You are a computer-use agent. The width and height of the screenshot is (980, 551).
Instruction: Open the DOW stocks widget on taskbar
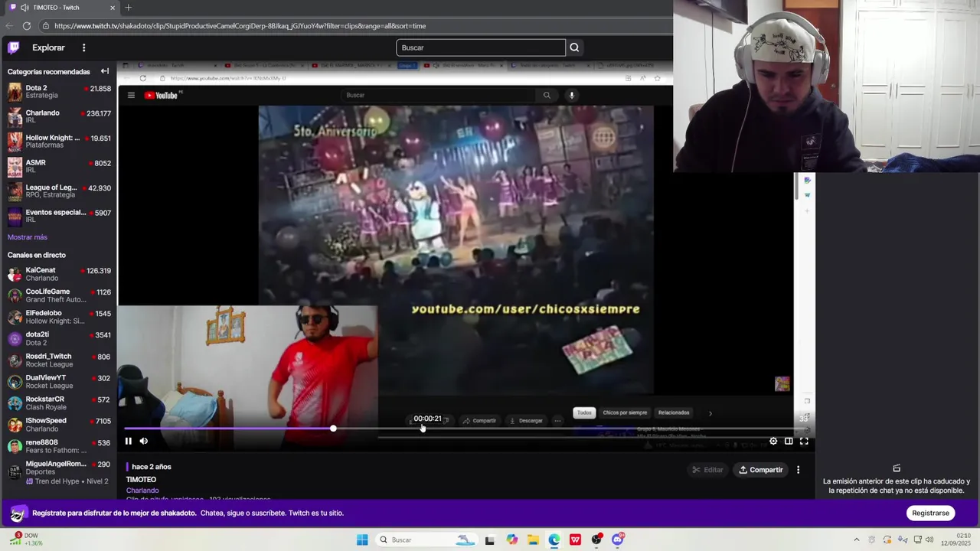tap(24, 540)
